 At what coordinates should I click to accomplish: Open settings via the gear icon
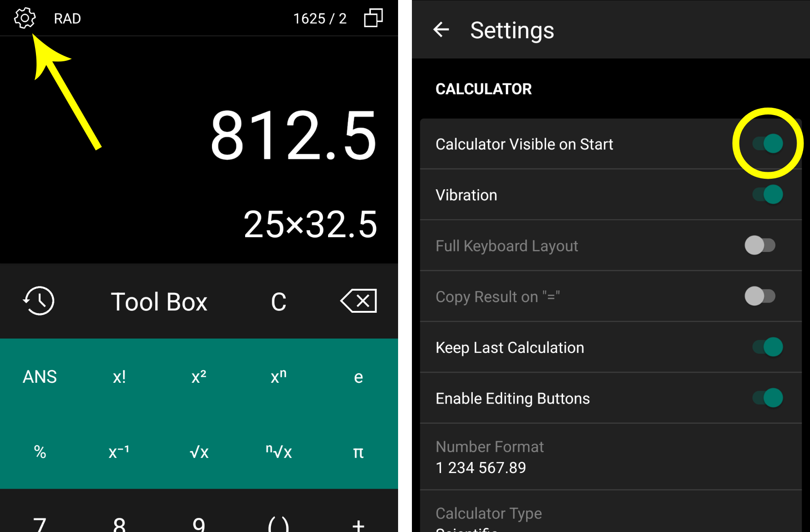click(24, 18)
